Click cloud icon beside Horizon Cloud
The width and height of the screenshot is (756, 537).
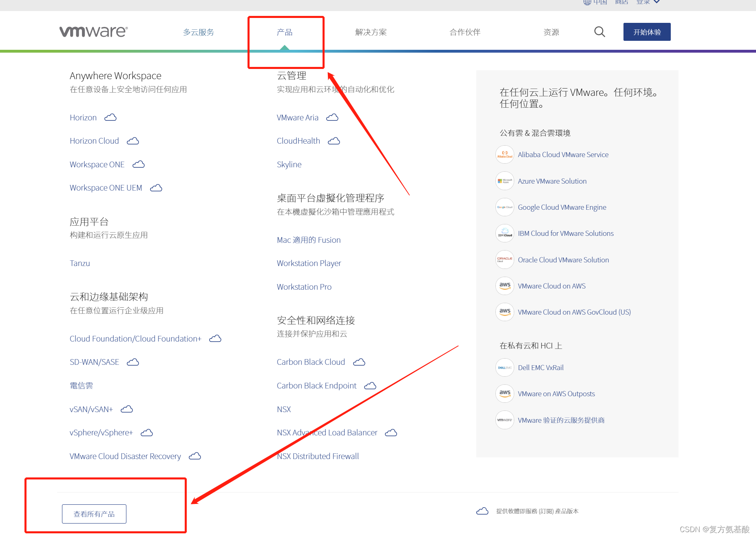click(133, 141)
